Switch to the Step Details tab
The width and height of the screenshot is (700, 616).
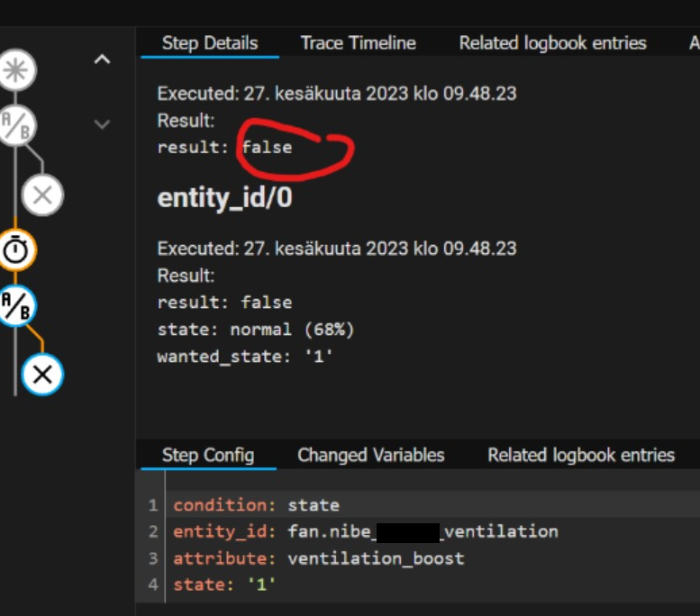pos(209,43)
